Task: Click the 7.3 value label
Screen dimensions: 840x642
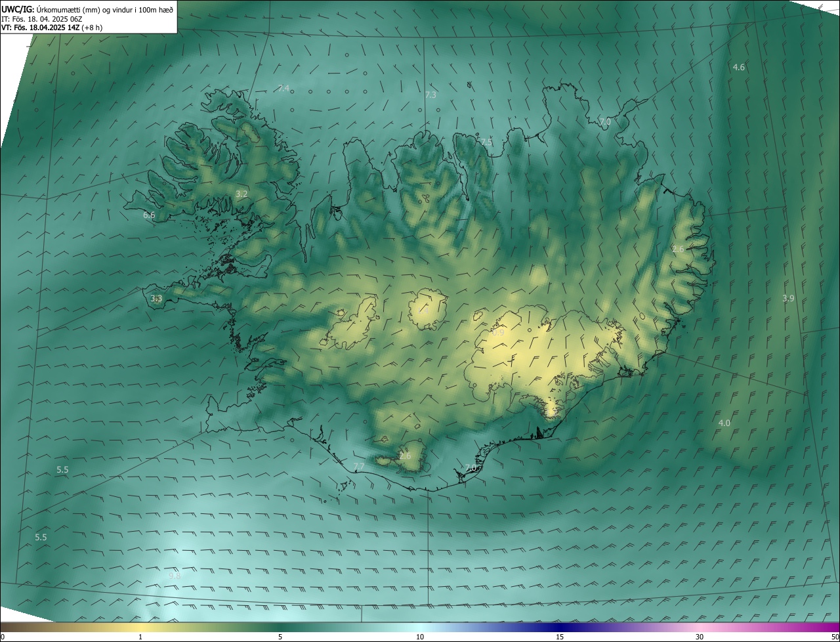Action: tap(430, 95)
